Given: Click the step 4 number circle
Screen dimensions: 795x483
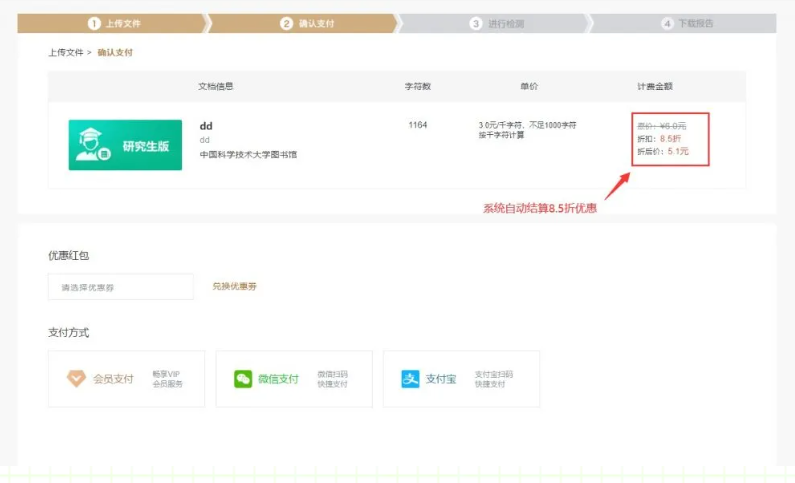Looking at the screenshot, I should coord(667,23).
